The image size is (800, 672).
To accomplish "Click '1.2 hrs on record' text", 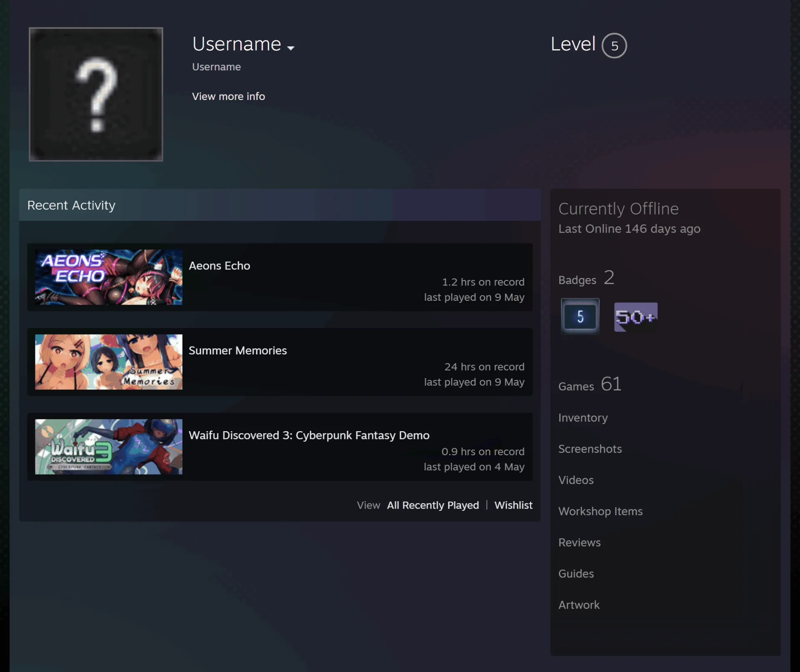I will tap(483, 282).
